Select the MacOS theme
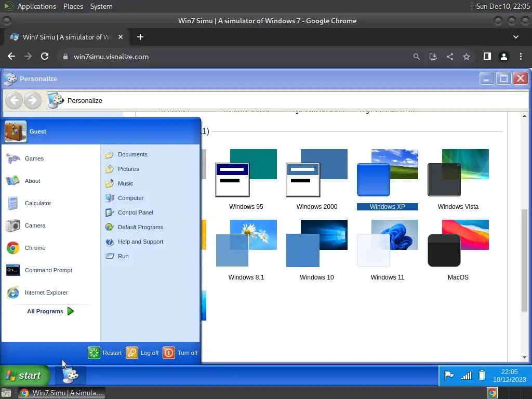Viewport: 532px width, 399px height. (458, 250)
